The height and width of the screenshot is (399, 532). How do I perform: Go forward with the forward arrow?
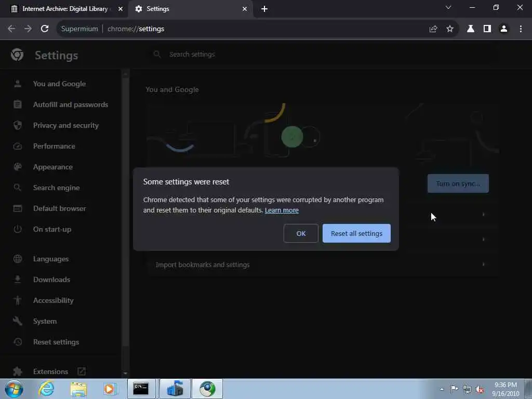coord(28,29)
